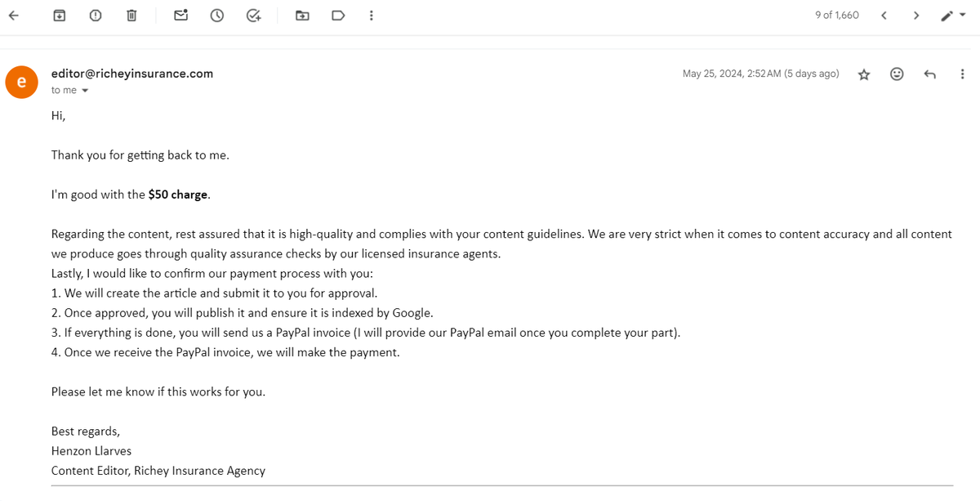980x501 pixels.
Task: Go to the older email
Action: pos(916,16)
